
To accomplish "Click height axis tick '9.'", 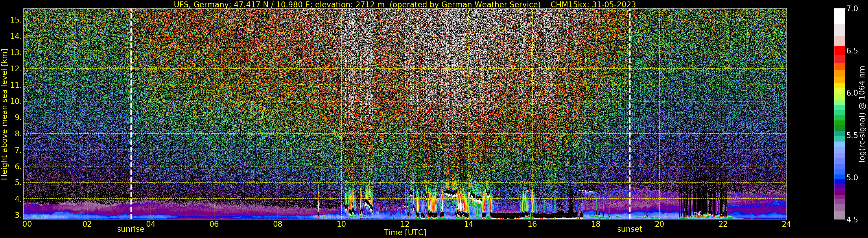I will 18,118.
